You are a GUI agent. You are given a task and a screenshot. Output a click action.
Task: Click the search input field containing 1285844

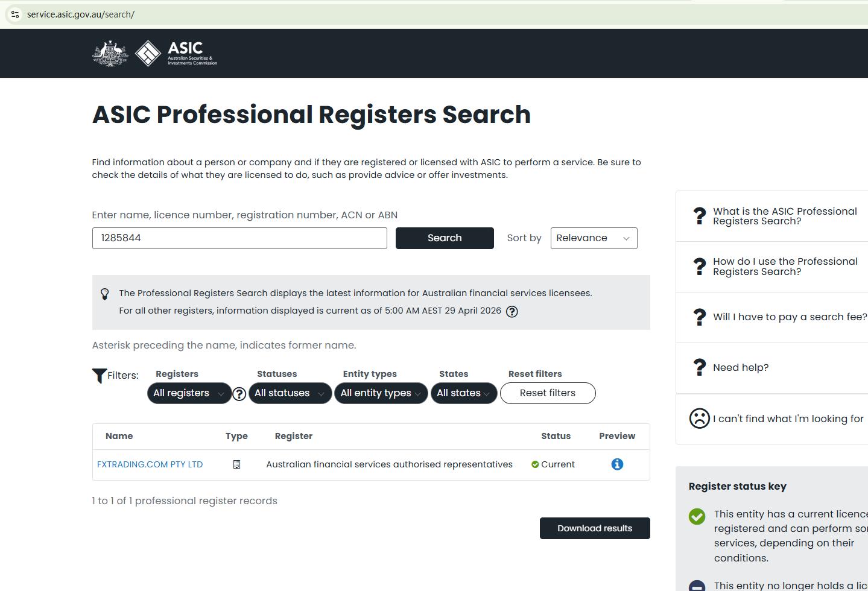[239, 238]
